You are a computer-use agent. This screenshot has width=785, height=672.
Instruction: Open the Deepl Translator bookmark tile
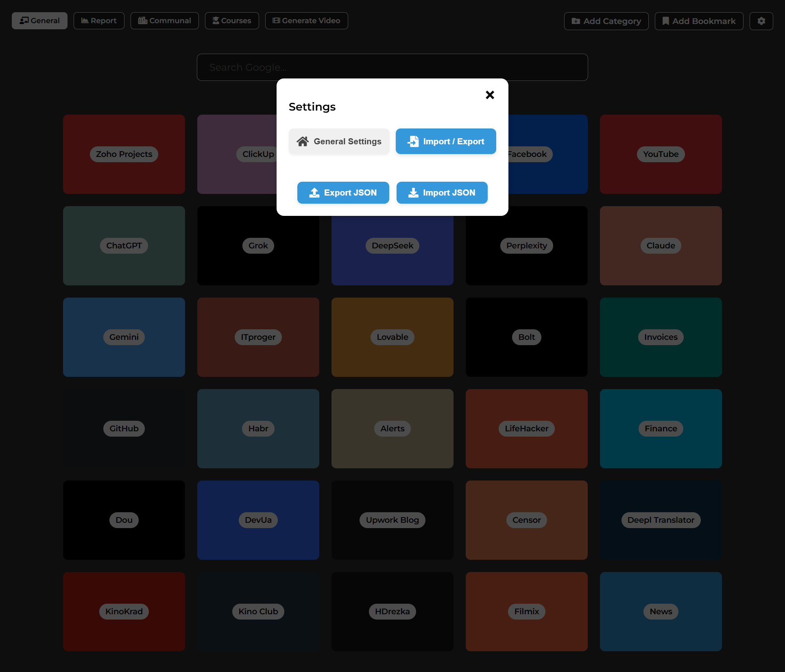[x=661, y=520]
